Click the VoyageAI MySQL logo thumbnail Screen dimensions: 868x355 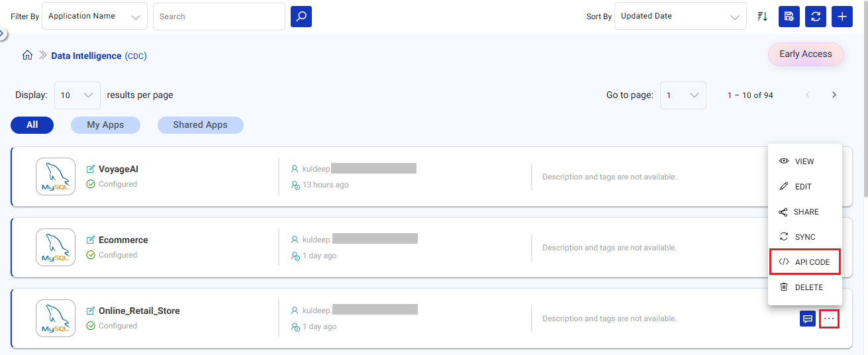point(55,177)
